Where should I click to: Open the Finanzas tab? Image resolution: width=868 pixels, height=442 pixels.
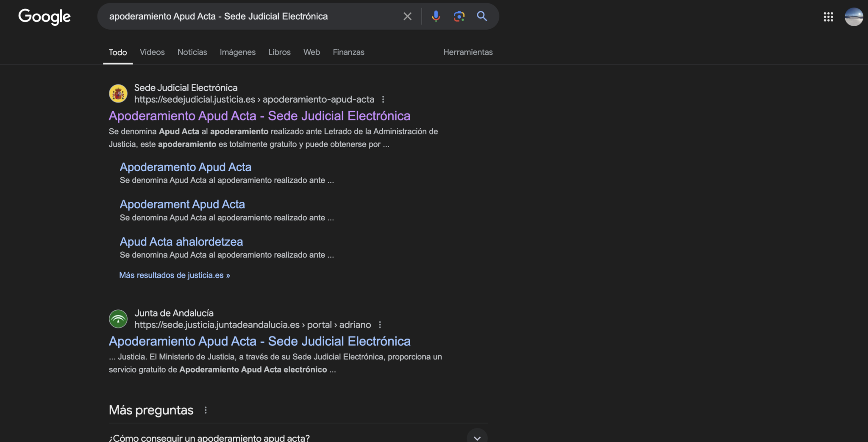[348, 52]
